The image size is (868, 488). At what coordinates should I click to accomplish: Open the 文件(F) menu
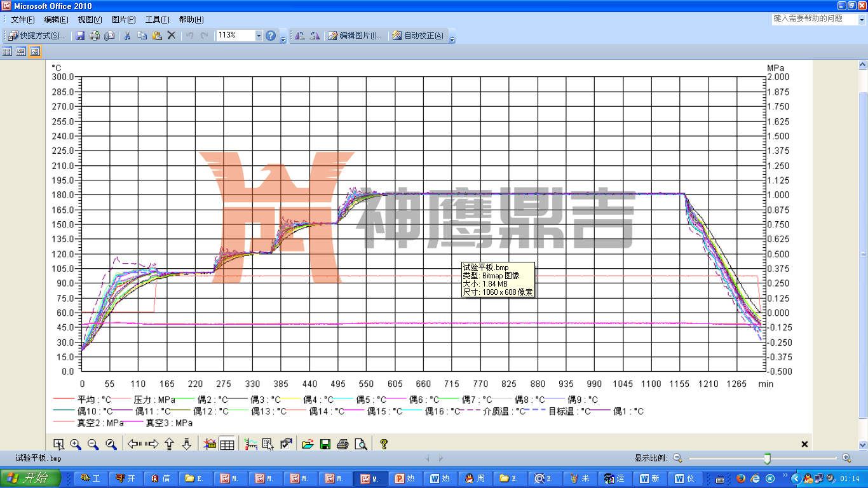point(22,20)
